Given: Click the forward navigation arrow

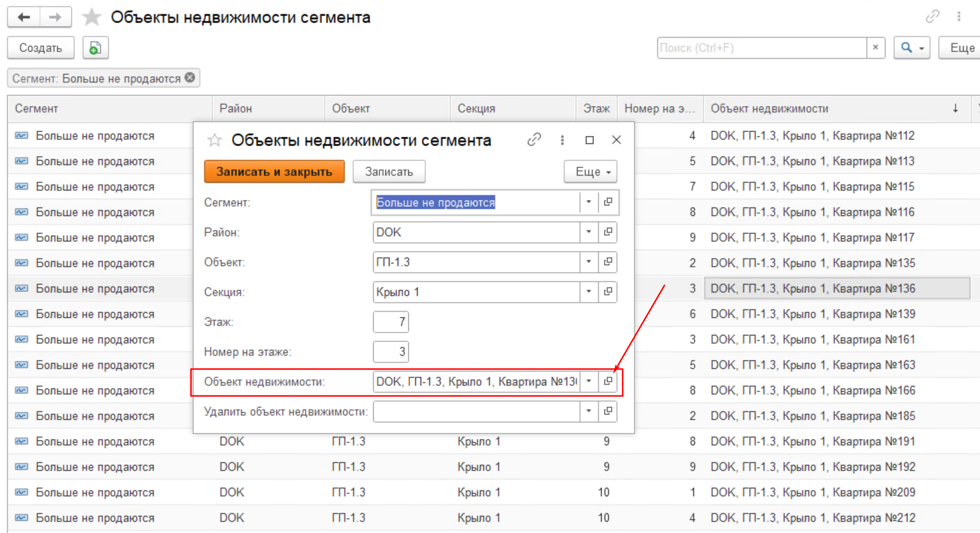Looking at the screenshot, I should point(56,18).
